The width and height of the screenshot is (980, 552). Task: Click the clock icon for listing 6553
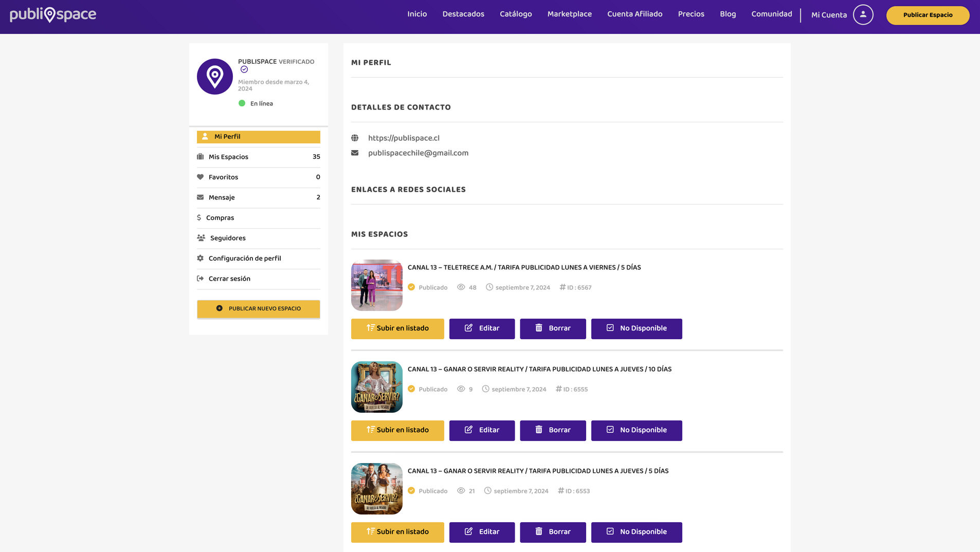488,491
